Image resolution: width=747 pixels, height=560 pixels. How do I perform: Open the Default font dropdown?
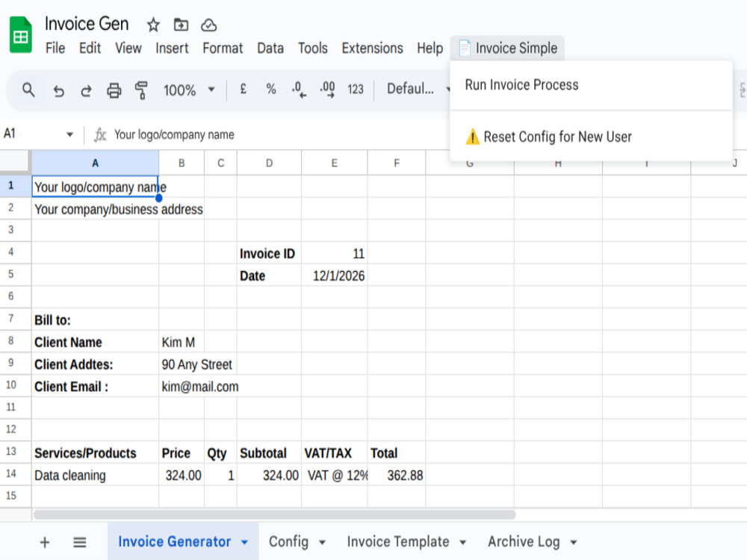point(418,89)
